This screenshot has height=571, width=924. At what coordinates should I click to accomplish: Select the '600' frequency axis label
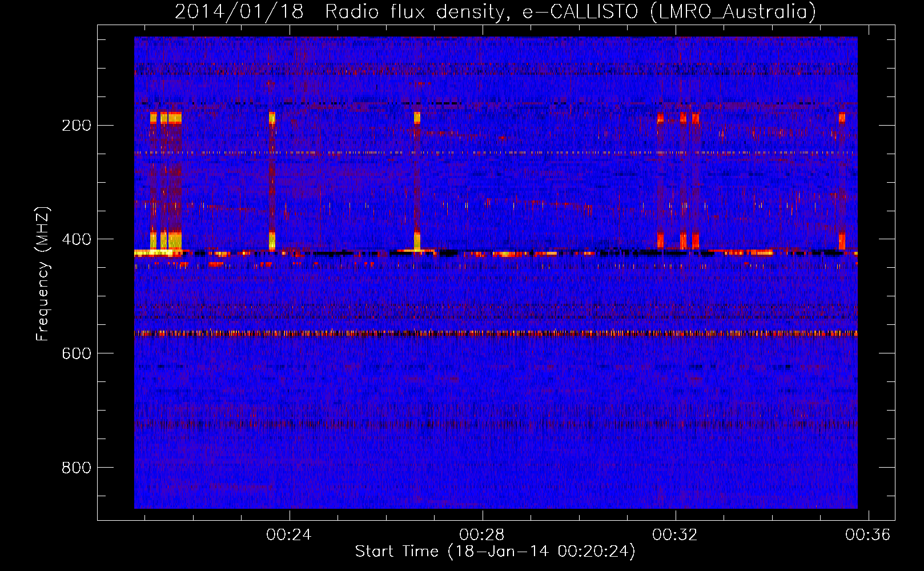[77, 354]
